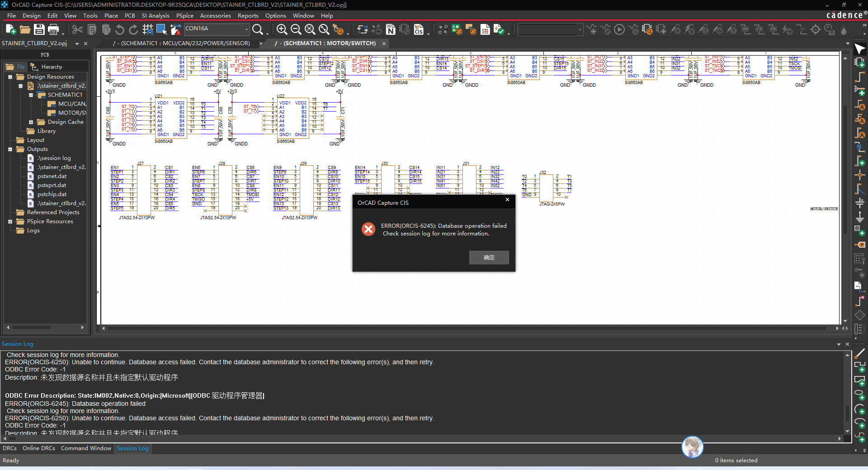The height and width of the screenshot is (470, 868).
Task: Select the Place Power symbol tool
Action: point(860,203)
